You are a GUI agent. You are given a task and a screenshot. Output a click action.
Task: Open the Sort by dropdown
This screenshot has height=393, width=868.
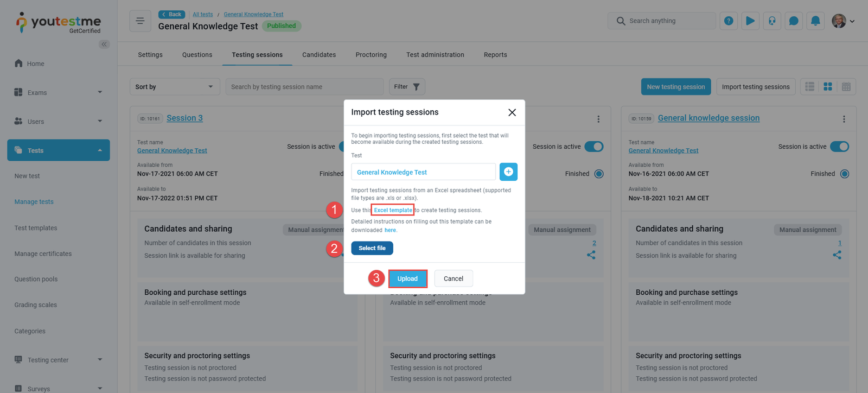click(174, 87)
